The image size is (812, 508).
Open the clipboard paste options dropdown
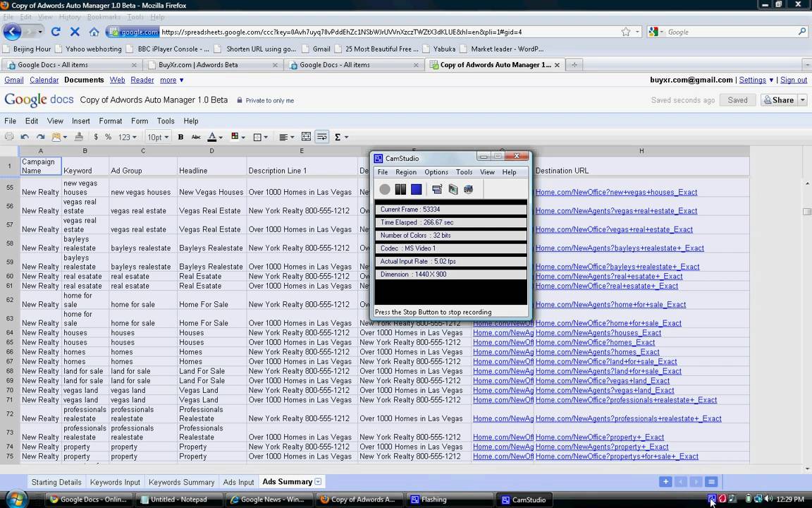(x=59, y=137)
